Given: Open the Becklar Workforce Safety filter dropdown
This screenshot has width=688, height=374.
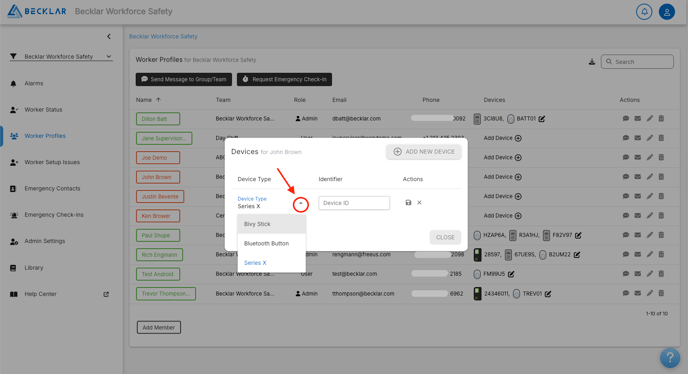Looking at the screenshot, I should tap(61, 56).
